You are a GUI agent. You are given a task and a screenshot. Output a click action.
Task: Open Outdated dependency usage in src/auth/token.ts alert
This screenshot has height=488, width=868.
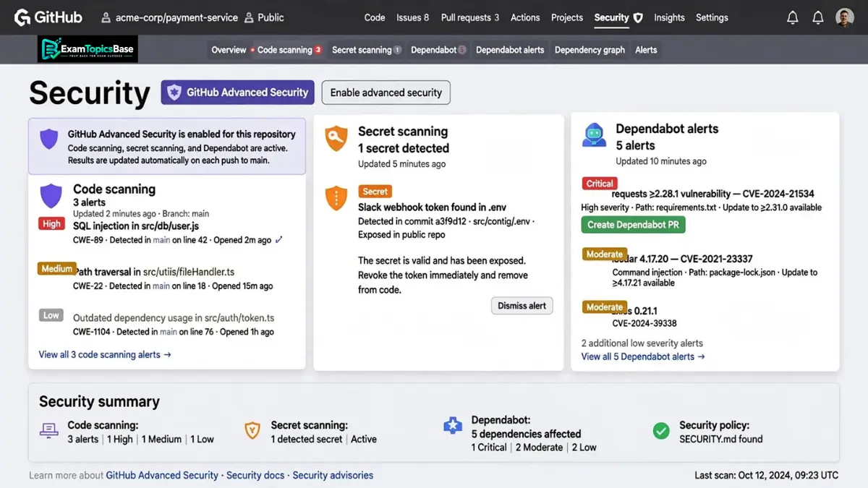tap(174, 317)
